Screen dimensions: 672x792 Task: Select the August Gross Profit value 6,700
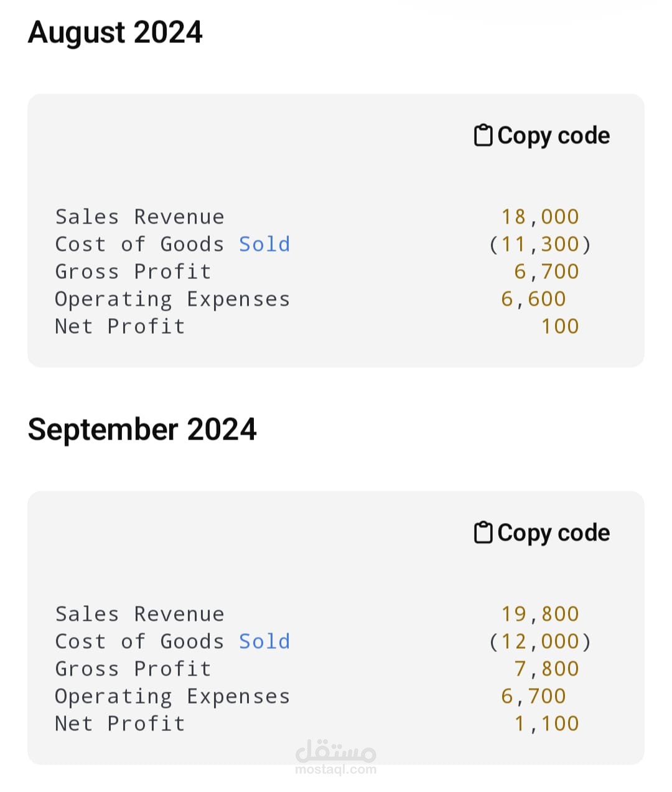(546, 271)
